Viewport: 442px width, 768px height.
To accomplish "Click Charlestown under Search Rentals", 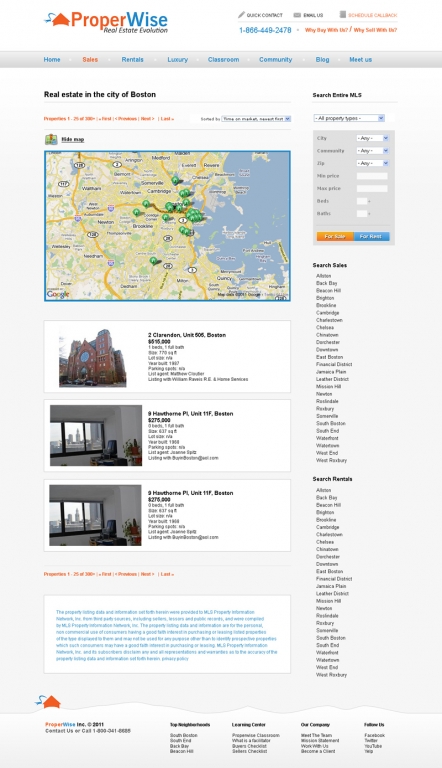I will coord(329,534).
